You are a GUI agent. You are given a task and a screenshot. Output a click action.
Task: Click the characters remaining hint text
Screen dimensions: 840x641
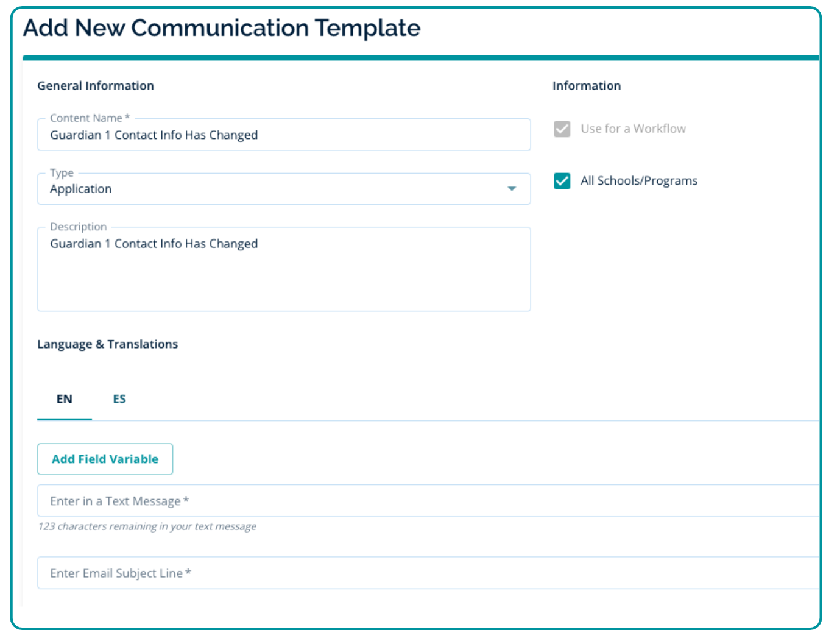coord(147,526)
